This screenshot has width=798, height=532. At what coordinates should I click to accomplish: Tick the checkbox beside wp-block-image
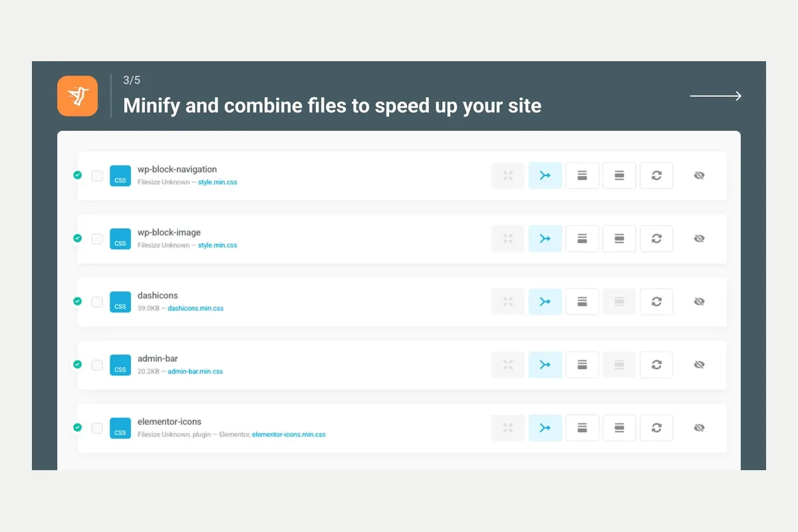click(x=97, y=239)
